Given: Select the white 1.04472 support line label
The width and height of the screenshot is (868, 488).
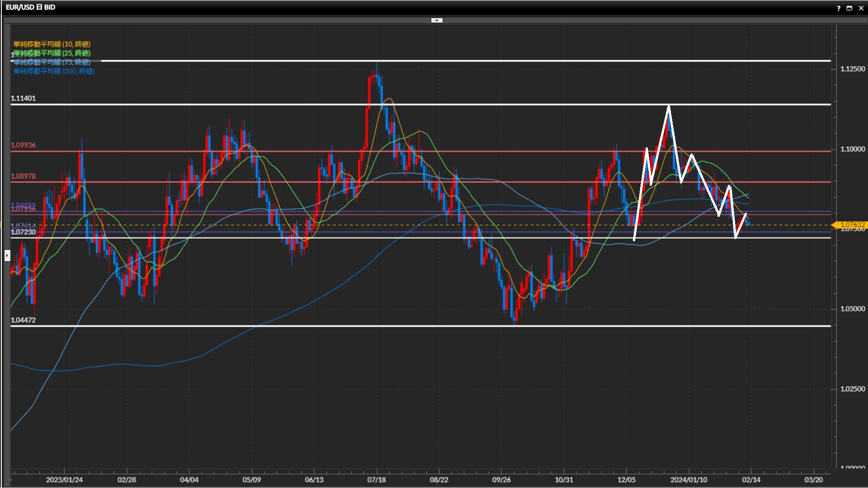Looking at the screenshot, I should (23, 320).
